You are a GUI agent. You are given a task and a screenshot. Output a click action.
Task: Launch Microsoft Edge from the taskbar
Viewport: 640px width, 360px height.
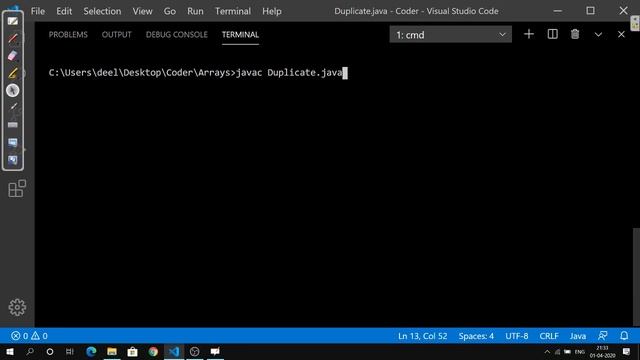click(x=91, y=351)
